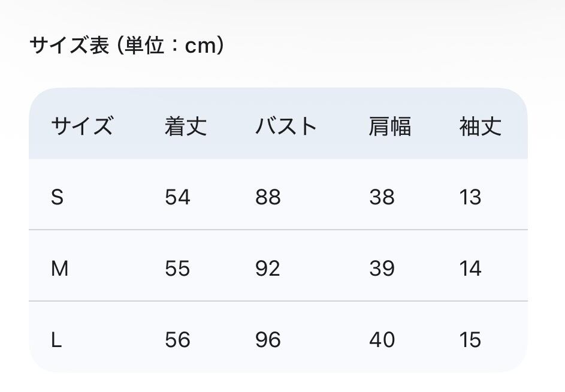Viewport: 565px width, 392px height.
Task: Click the 肩幅 value 38
Action: pyautogui.click(x=382, y=197)
